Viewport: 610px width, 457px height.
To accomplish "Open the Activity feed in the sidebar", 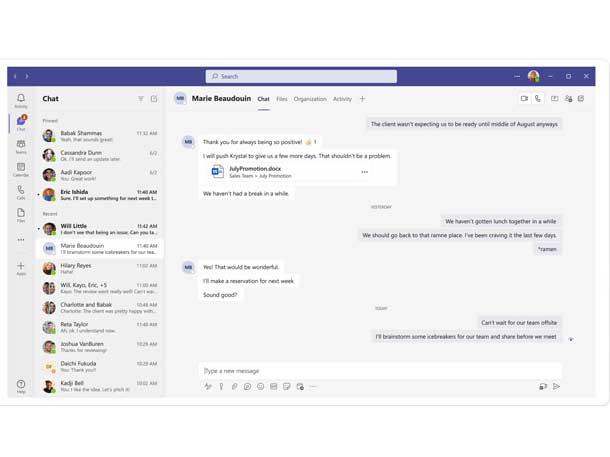I will (21, 100).
